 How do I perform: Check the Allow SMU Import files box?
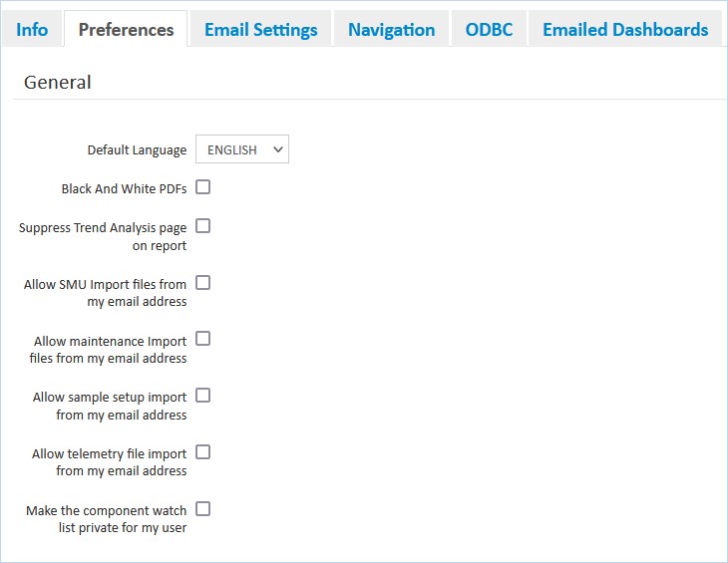tap(203, 283)
